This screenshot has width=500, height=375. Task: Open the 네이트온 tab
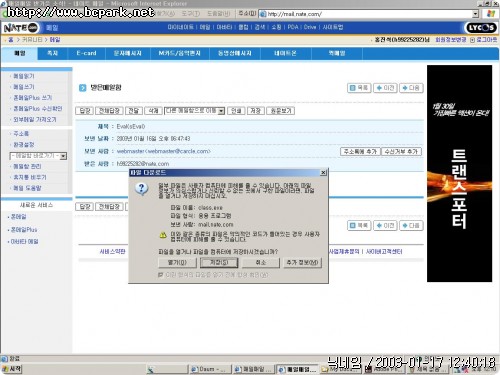(286, 53)
